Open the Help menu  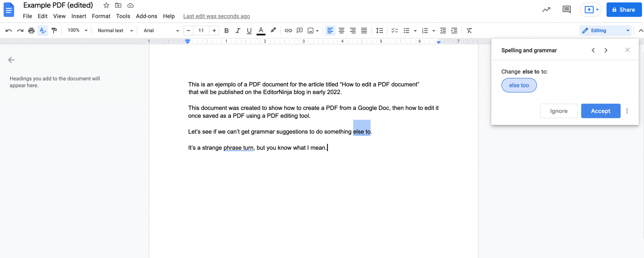tap(169, 16)
